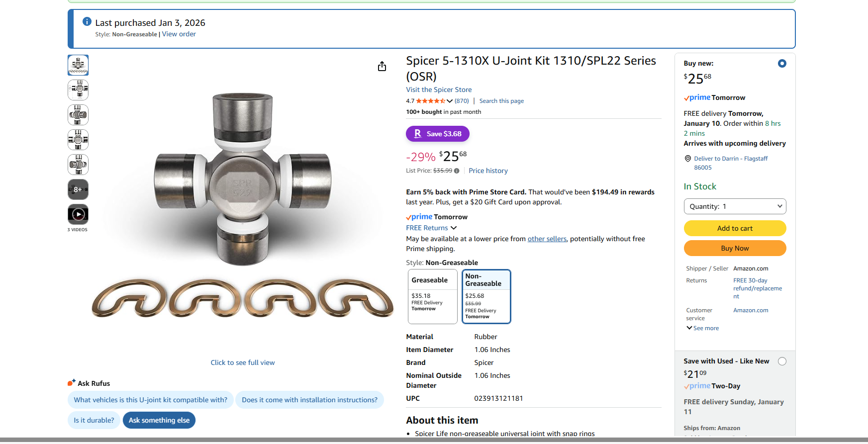Click the info icon beside List Price
868x444 pixels.
pos(457,171)
